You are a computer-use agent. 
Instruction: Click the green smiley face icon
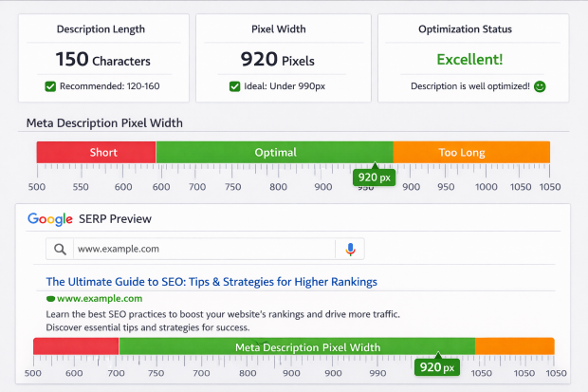click(540, 86)
